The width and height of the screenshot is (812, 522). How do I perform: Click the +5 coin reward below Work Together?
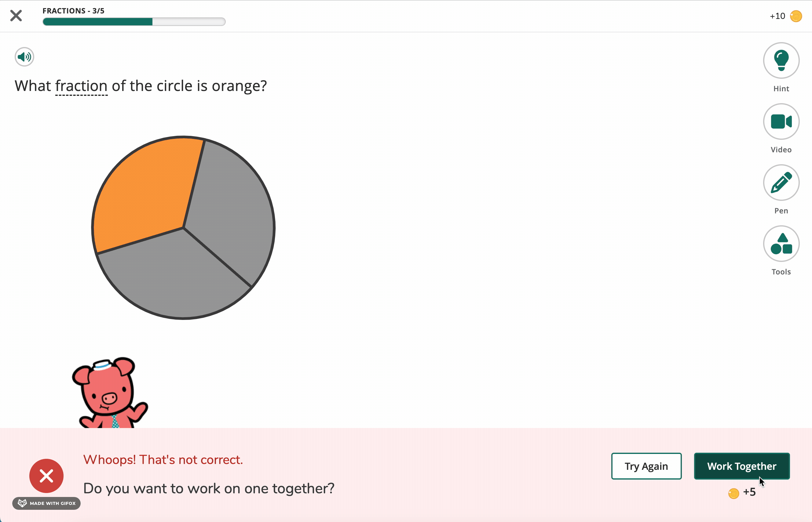coord(742,492)
